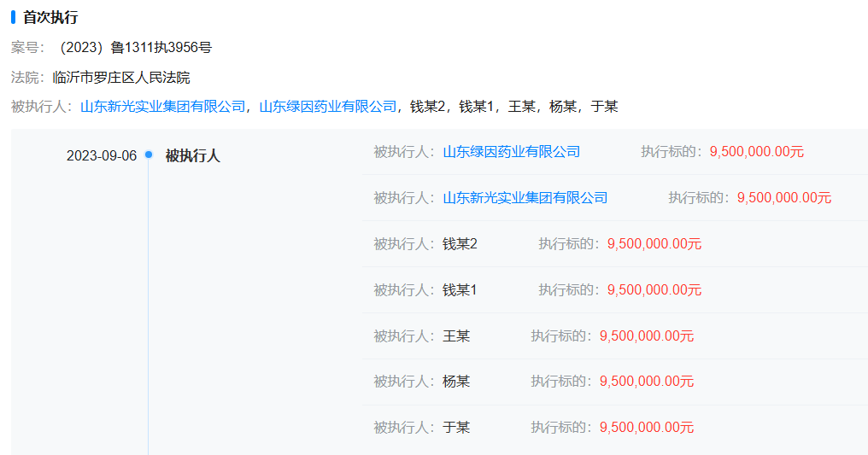This screenshot has height=455, width=868.
Task: Select the 9,500,000.00元 amount in 于某 row
Action: coord(647,428)
